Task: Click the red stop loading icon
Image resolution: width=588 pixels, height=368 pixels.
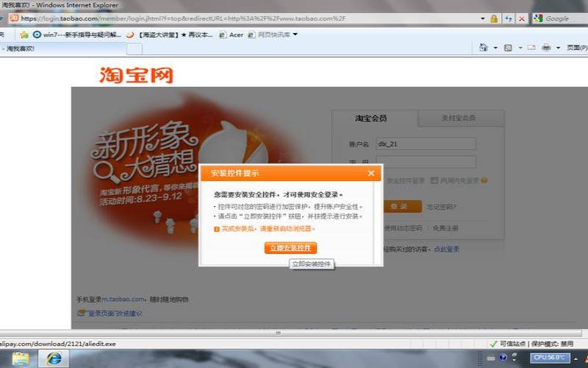Action: click(x=522, y=18)
